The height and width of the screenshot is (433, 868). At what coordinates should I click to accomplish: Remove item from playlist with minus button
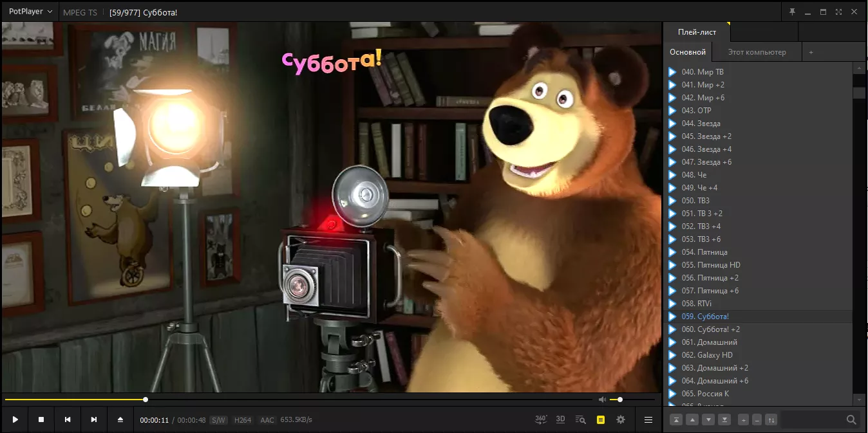click(x=757, y=420)
